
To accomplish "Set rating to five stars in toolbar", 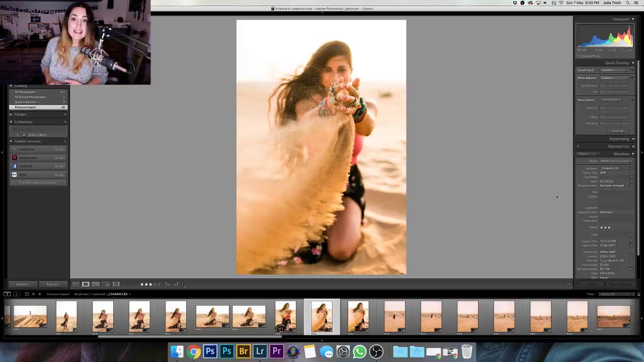I will pos(159,284).
